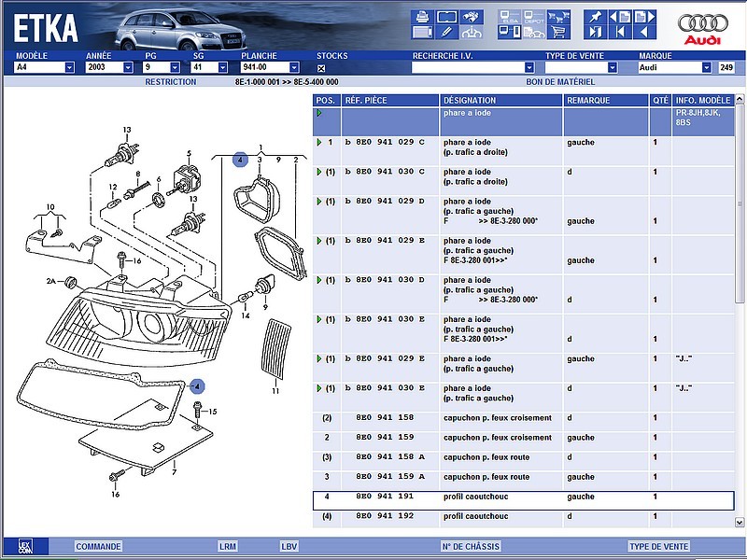The width and height of the screenshot is (747, 560).
Task: Select the RESTRICTION header label
Action: pos(171,82)
